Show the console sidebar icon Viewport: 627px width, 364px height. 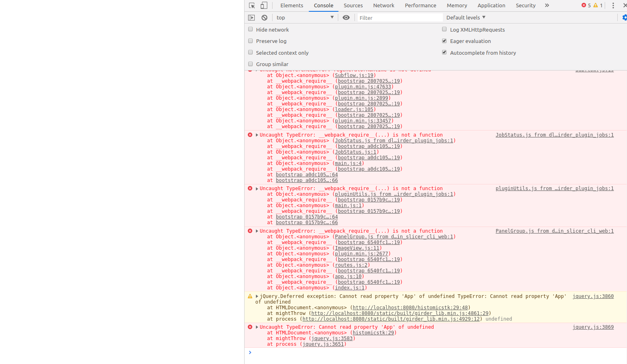pos(251,17)
